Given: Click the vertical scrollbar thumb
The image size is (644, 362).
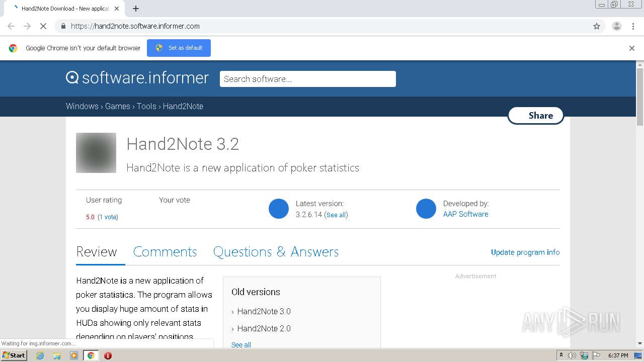Looking at the screenshot, I should (x=640, y=97).
